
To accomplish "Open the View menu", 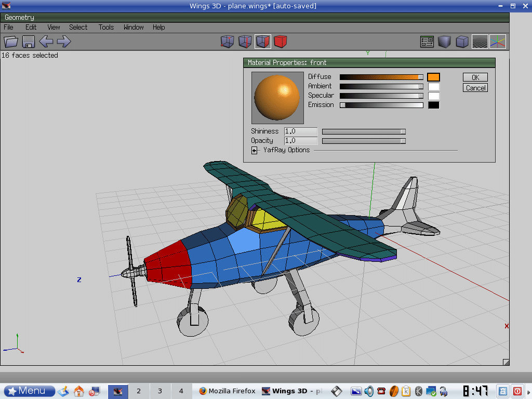I will (54, 27).
